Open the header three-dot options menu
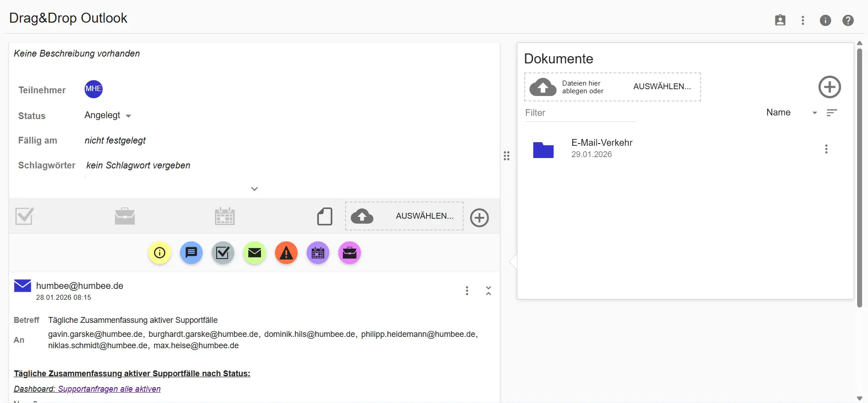 pyautogui.click(x=803, y=20)
